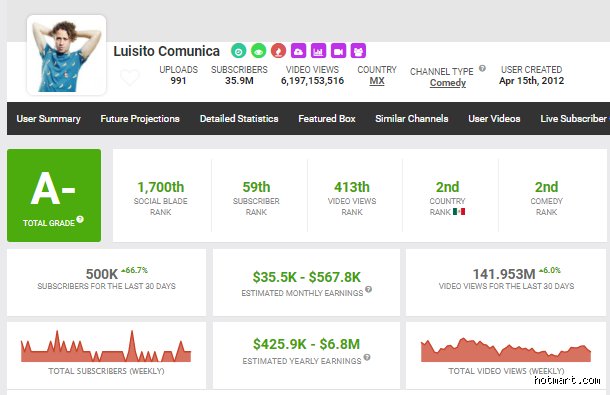
Task: Click the Total Grade help question mark
Action: [80, 219]
